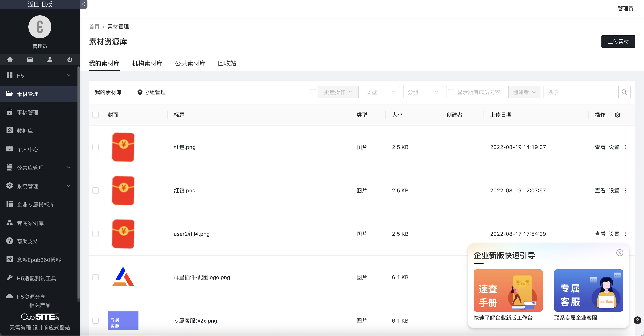Image resolution: width=644 pixels, height=336 pixels.
Task: Switch to the 机构素材库 tab
Action: tap(147, 63)
